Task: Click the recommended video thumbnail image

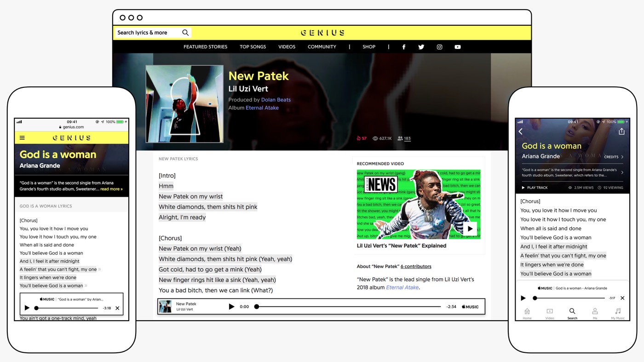Action: click(x=419, y=204)
